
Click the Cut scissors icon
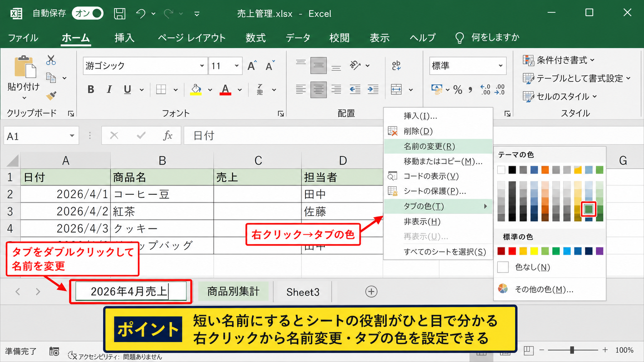point(51,60)
